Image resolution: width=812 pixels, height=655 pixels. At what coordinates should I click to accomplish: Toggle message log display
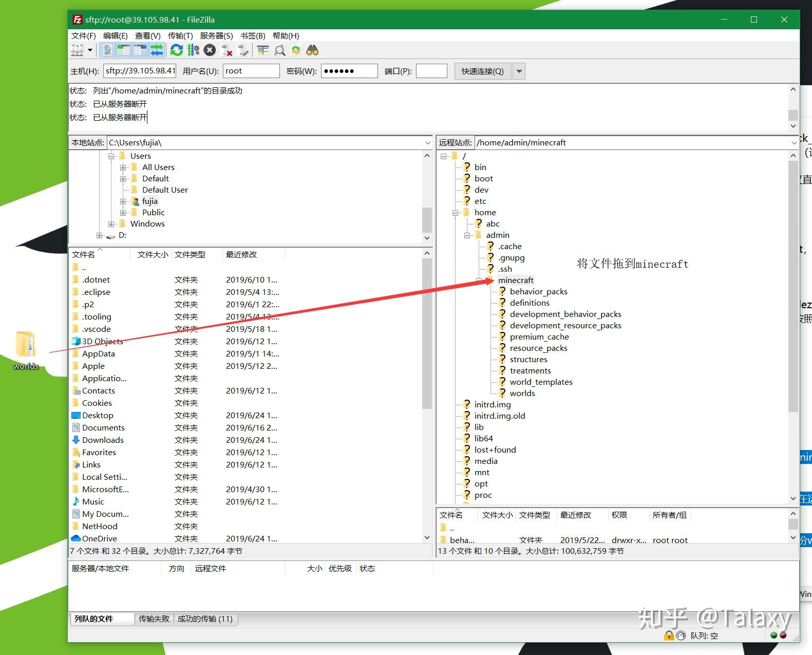tap(107, 50)
